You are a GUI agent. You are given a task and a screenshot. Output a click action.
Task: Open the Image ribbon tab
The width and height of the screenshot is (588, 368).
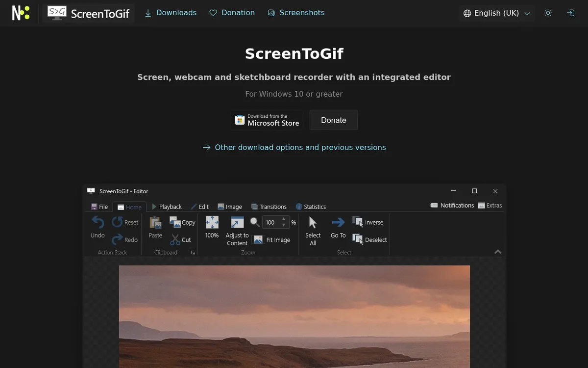coord(230,207)
